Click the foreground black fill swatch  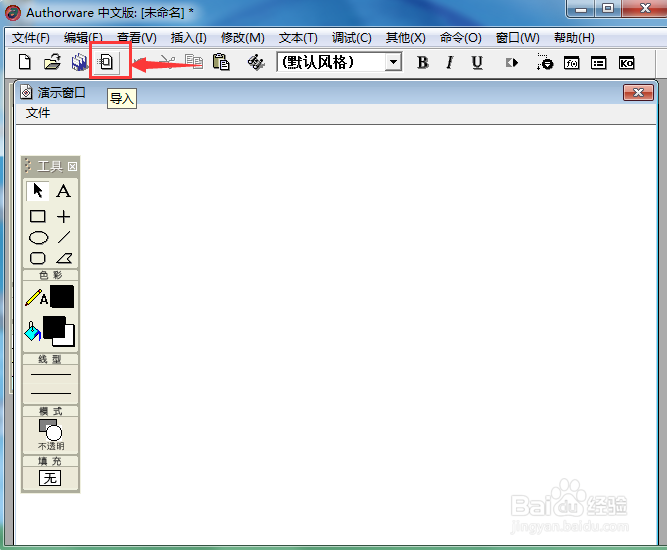pyautogui.click(x=54, y=327)
